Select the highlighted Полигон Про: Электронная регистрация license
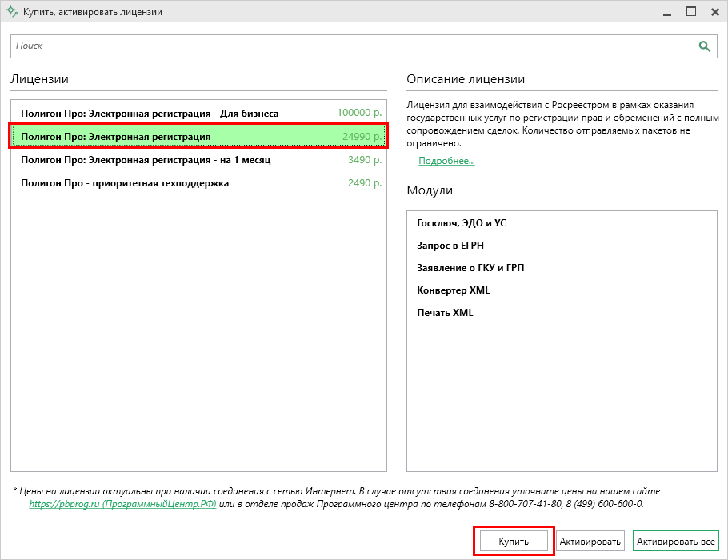The image size is (728, 560). (198, 137)
